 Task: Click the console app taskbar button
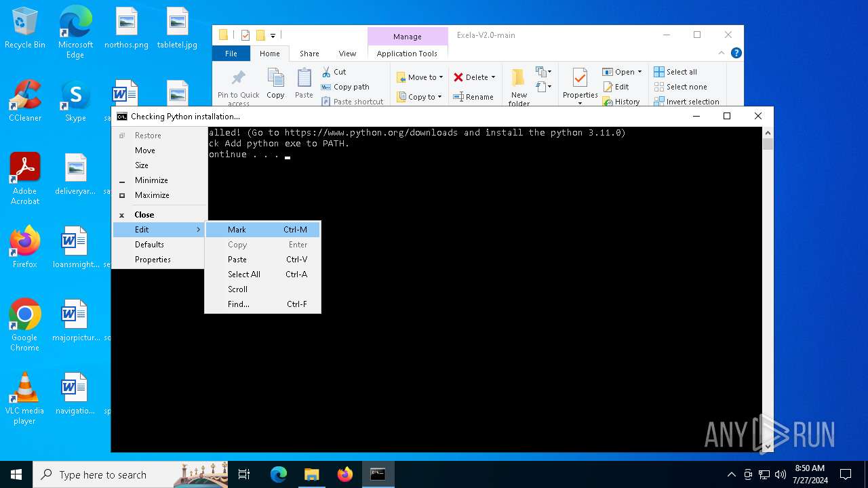[x=378, y=474]
